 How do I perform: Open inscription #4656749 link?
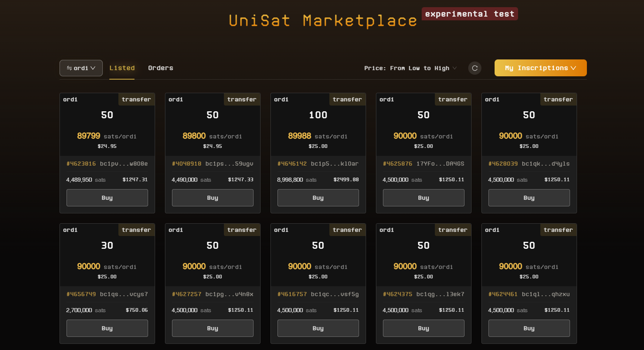[81, 294]
